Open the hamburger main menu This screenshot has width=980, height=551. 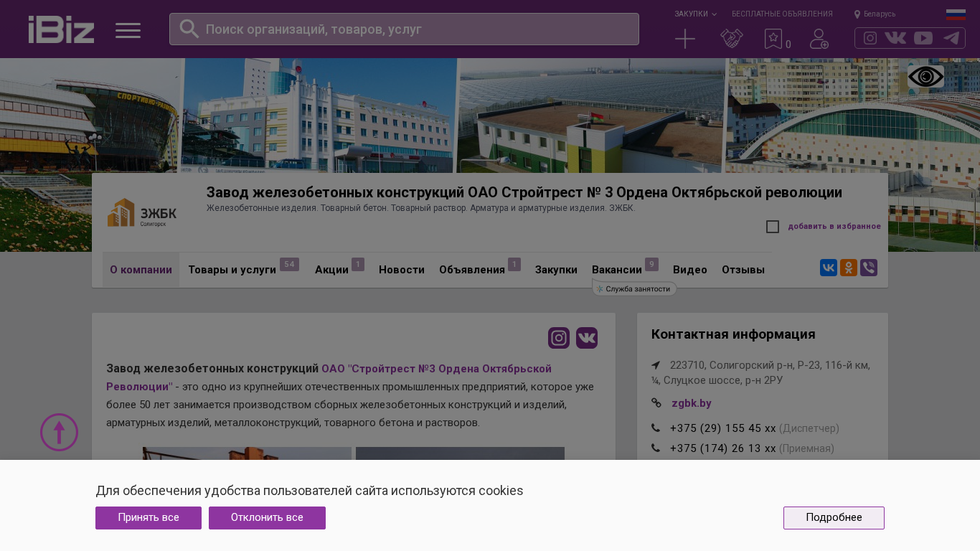point(128,30)
